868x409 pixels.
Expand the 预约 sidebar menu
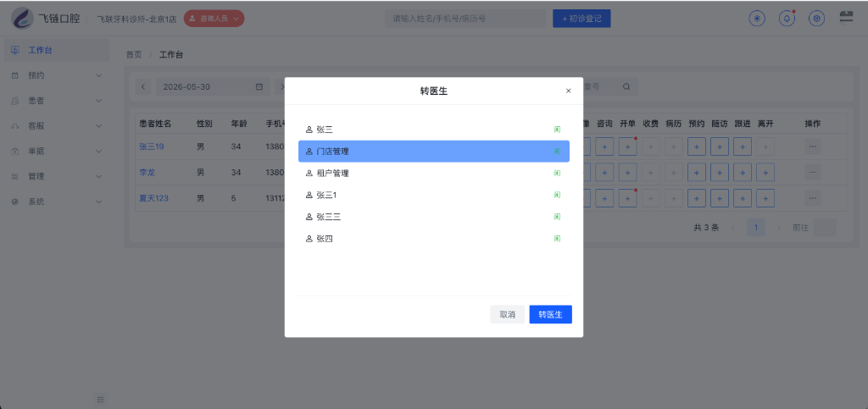(x=57, y=75)
